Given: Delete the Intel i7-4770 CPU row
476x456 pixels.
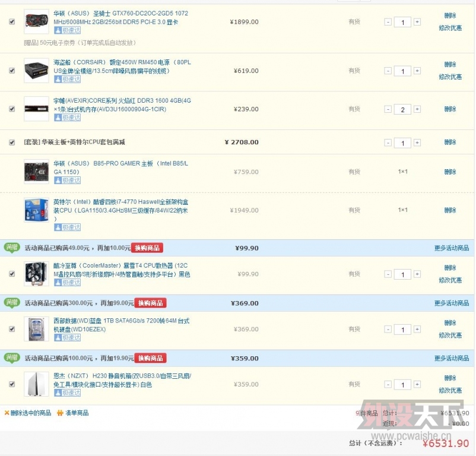Looking at the screenshot, I should coord(450,210).
